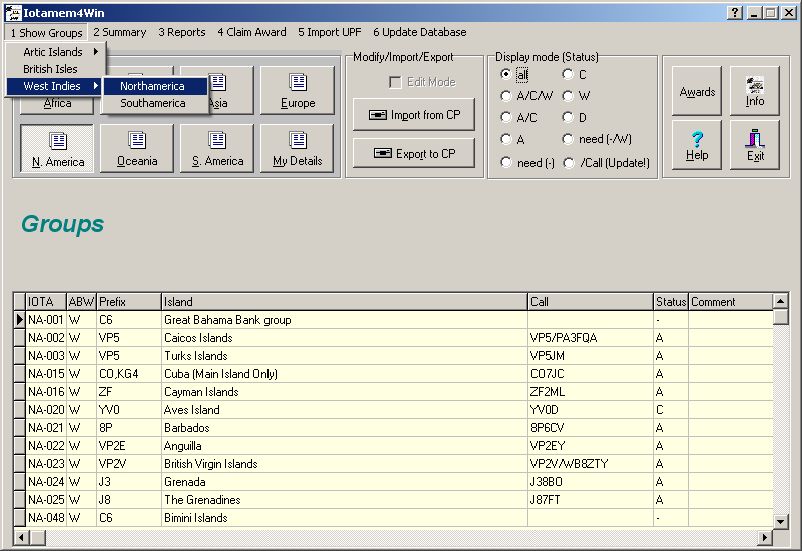Select the 'Caicos Islands' cell

pyautogui.click(x=344, y=338)
